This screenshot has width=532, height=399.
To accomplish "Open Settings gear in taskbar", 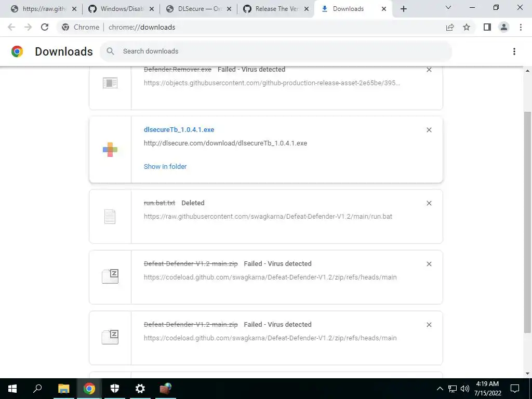I will click(x=140, y=389).
